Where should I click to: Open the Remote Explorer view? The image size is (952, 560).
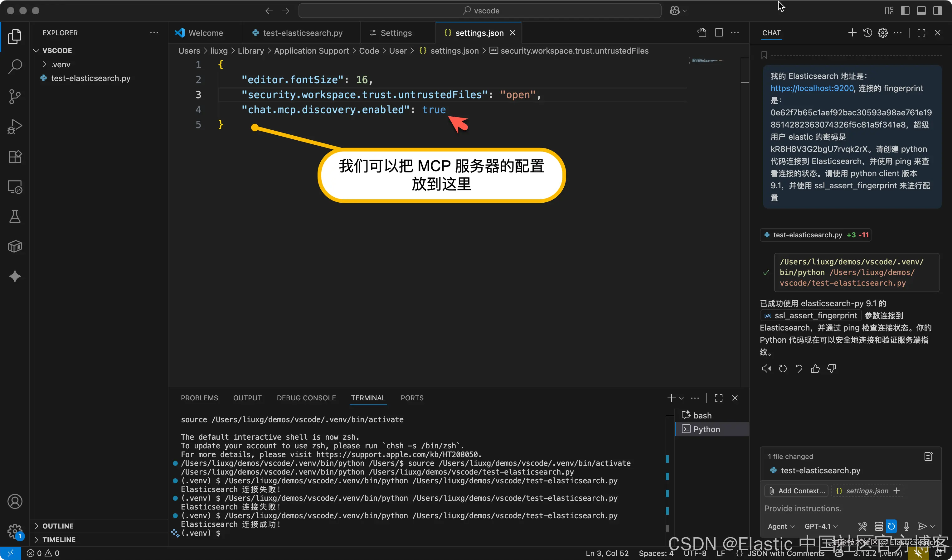tap(15, 186)
